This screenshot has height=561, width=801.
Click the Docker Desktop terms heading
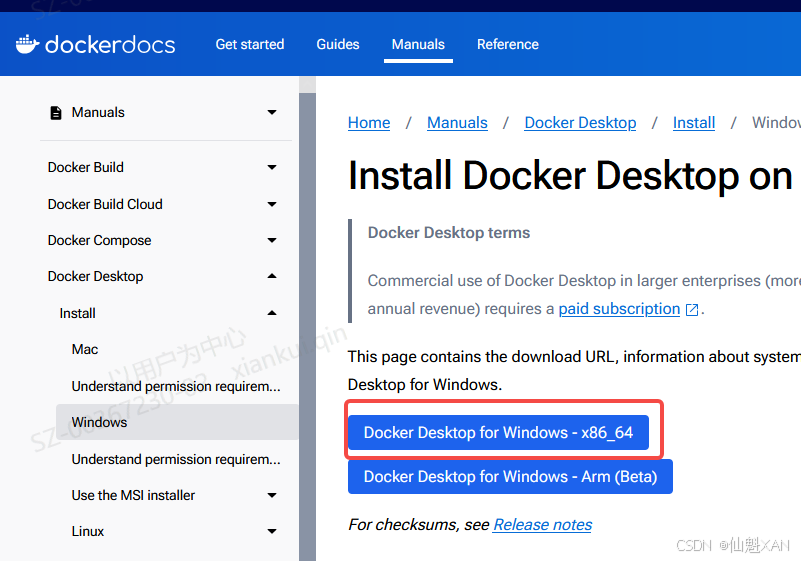click(449, 233)
